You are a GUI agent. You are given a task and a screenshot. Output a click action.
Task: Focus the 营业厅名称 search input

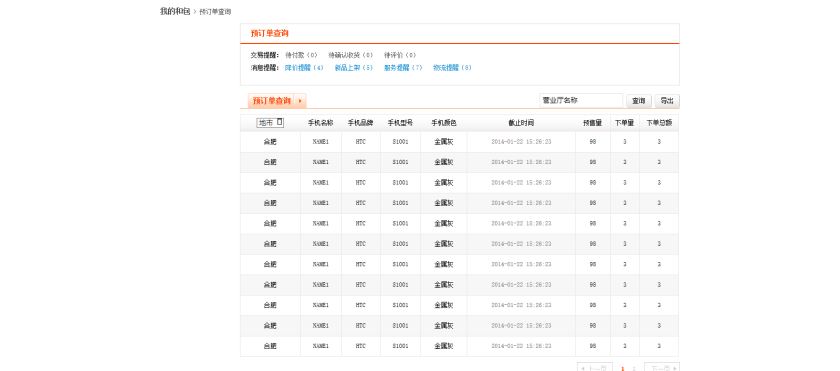[x=581, y=101]
